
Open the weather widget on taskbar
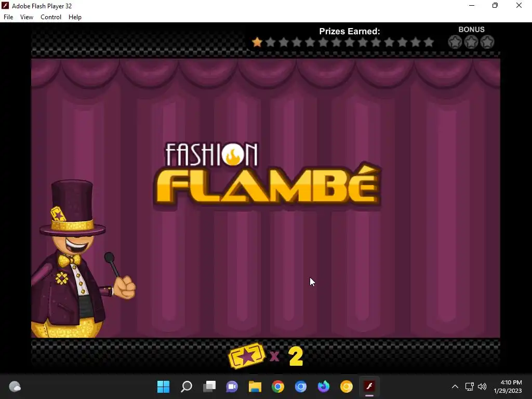pyautogui.click(x=15, y=387)
